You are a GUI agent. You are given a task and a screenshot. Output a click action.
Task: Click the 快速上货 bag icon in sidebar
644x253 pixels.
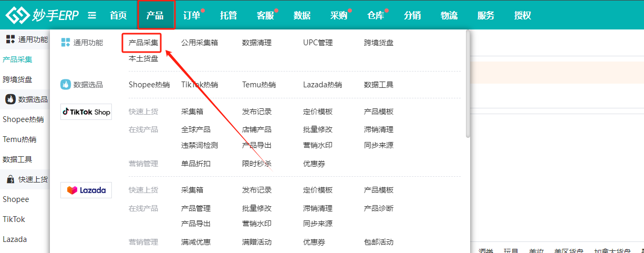coord(11,179)
